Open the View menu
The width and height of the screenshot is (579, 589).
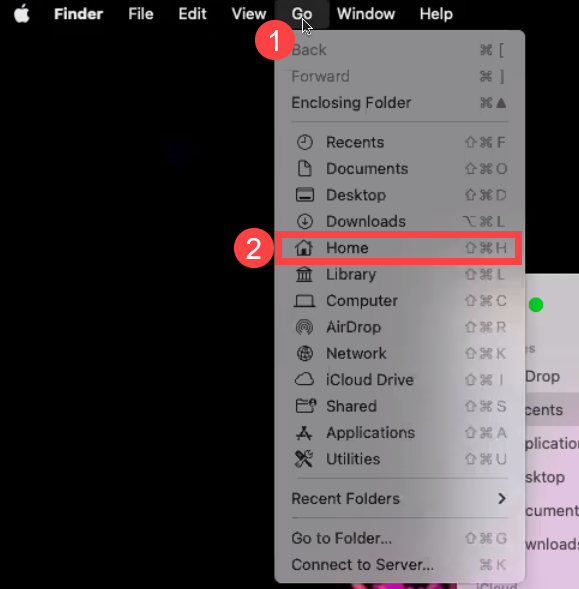(249, 14)
